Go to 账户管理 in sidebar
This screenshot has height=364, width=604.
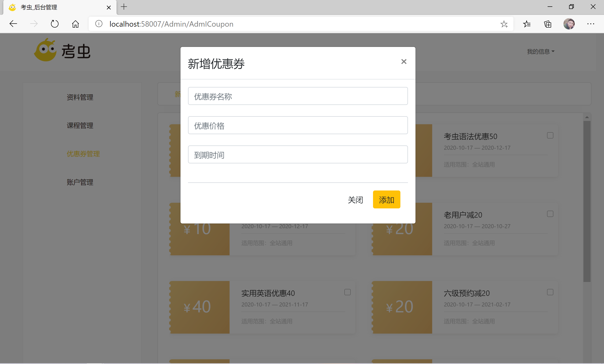pyautogui.click(x=80, y=182)
